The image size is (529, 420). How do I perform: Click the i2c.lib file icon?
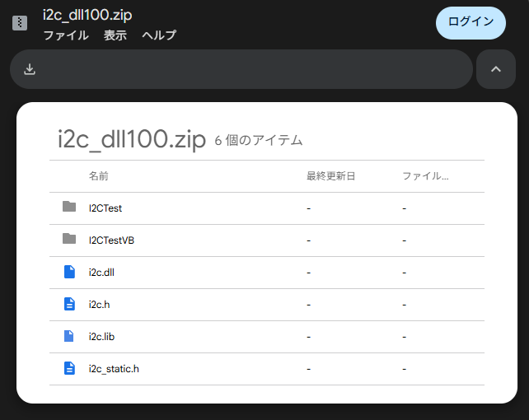pyautogui.click(x=69, y=336)
